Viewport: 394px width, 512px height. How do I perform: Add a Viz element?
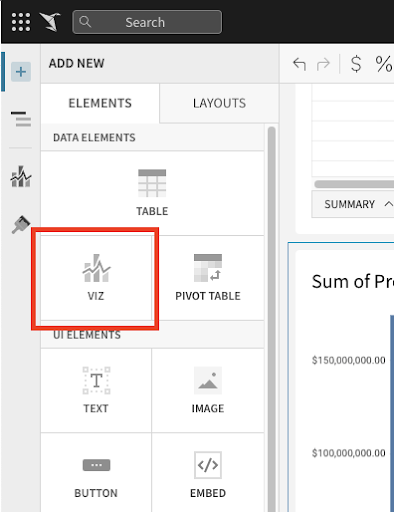[x=96, y=278]
